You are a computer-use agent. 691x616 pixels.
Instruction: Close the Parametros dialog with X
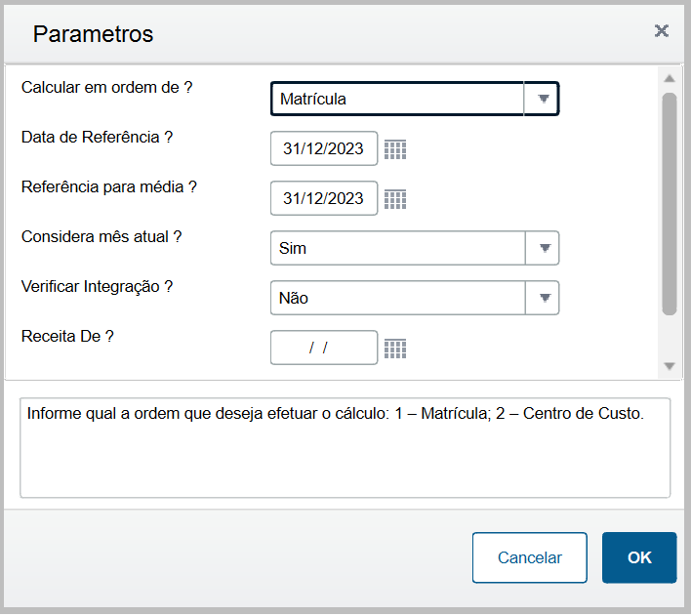(x=661, y=31)
